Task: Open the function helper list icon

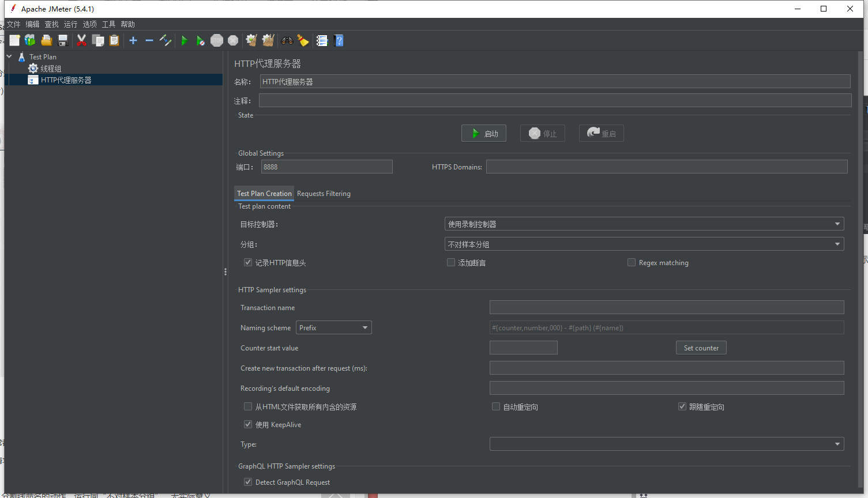Action: [x=322, y=40]
